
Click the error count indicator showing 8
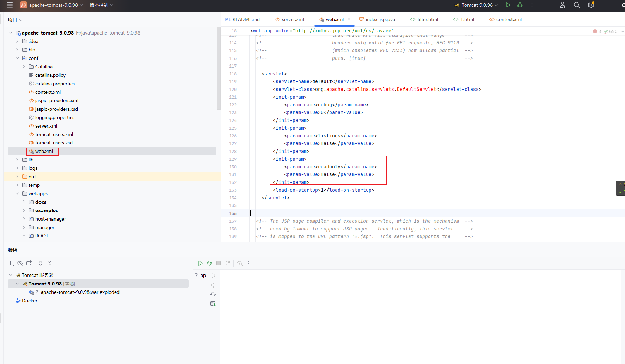coord(597,31)
